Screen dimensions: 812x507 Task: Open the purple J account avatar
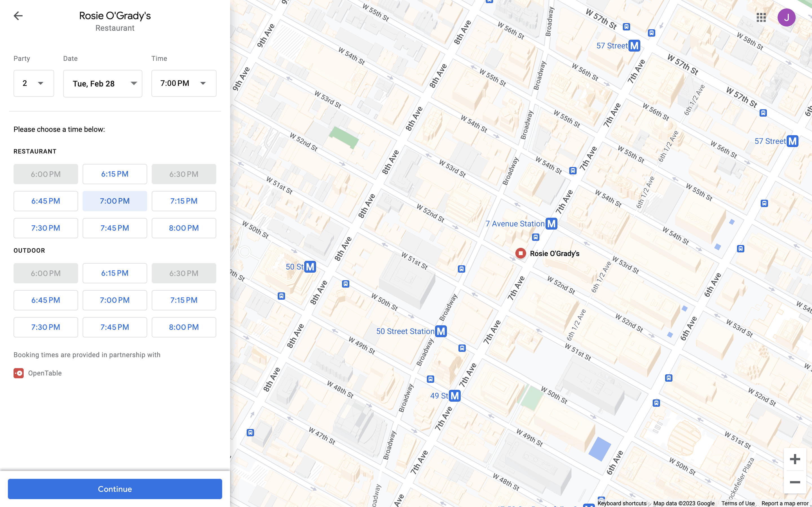click(786, 17)
